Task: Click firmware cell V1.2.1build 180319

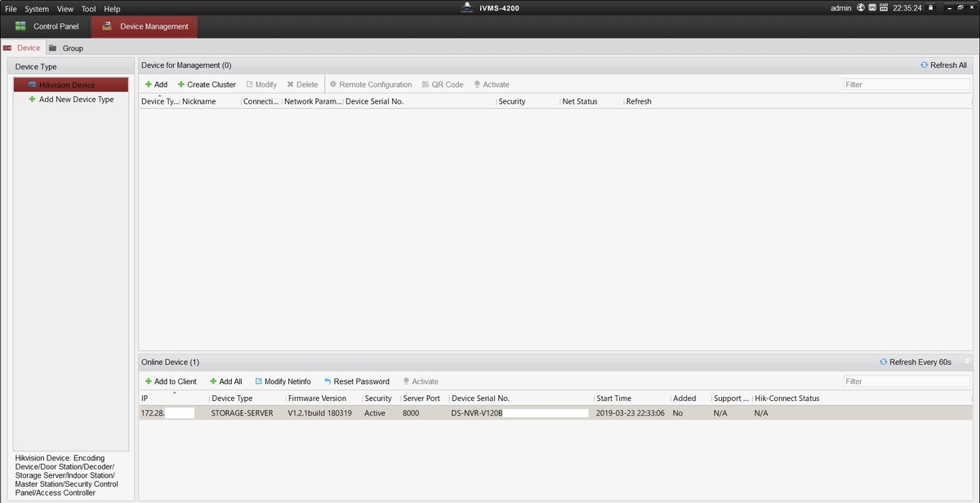Action: (319, 413)
